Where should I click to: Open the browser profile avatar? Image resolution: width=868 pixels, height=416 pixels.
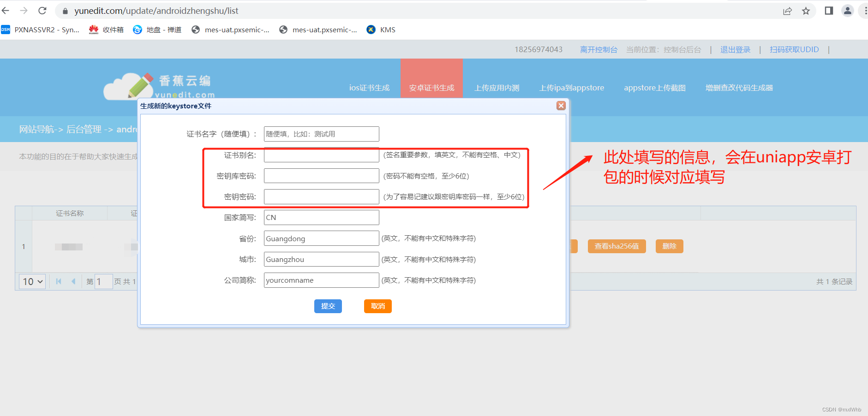[x=848, y=11]
